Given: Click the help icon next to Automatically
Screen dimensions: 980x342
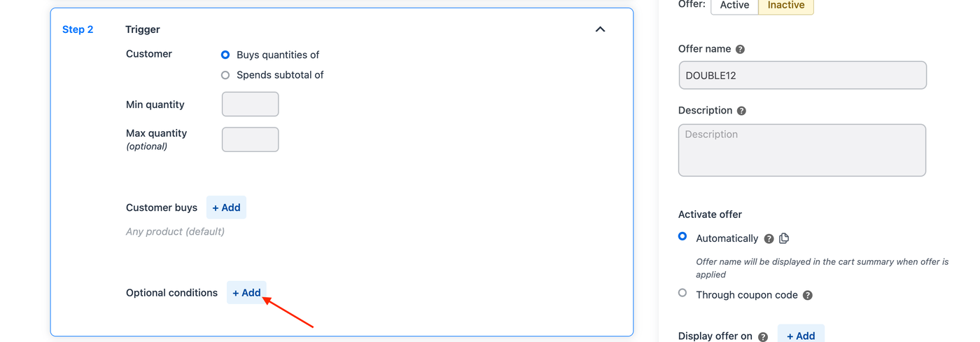Looking at the screenshot, I should [769, 238].
